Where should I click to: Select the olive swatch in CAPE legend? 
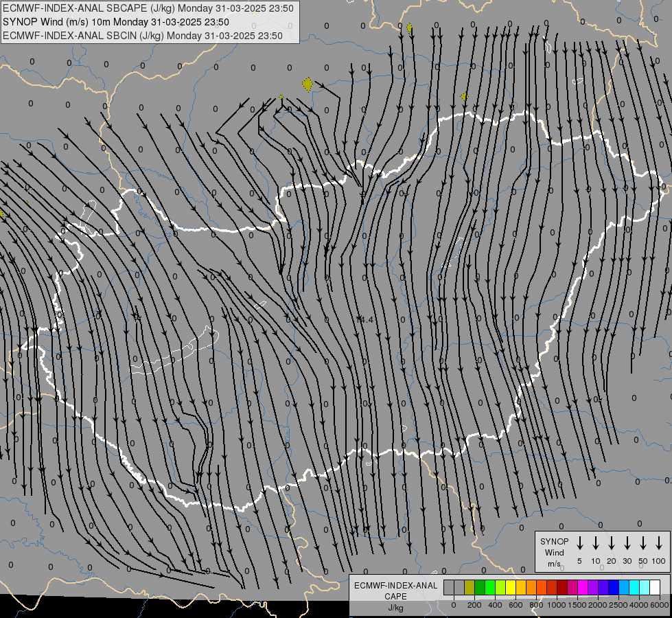pos(470,587)
